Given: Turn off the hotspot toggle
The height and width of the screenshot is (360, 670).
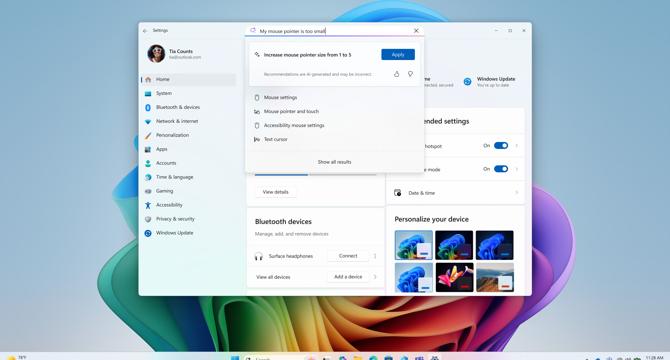Looking at the screenshot, I should [501, 146].
